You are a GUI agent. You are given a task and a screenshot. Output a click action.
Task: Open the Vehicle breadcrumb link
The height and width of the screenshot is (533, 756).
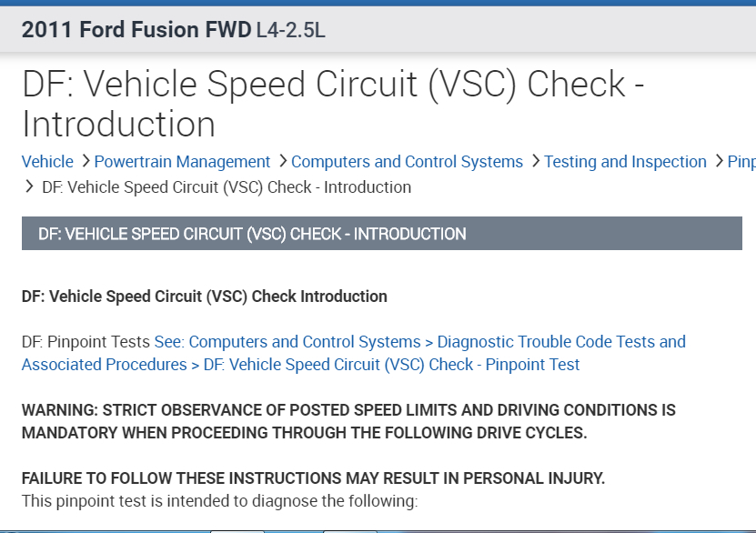click(47, 162)
